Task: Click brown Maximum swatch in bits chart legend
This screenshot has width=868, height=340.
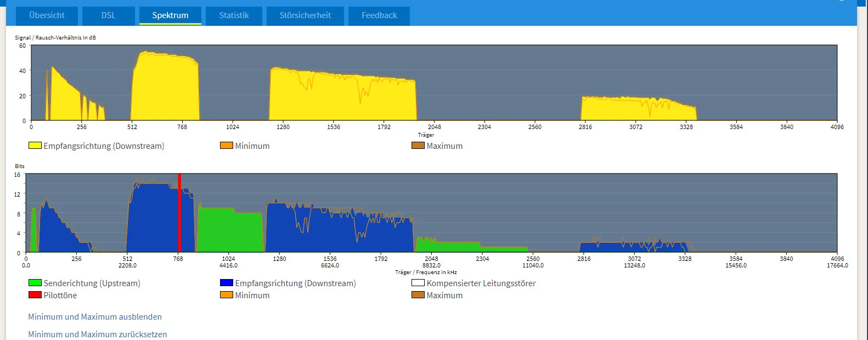Action: click(418, 295)
